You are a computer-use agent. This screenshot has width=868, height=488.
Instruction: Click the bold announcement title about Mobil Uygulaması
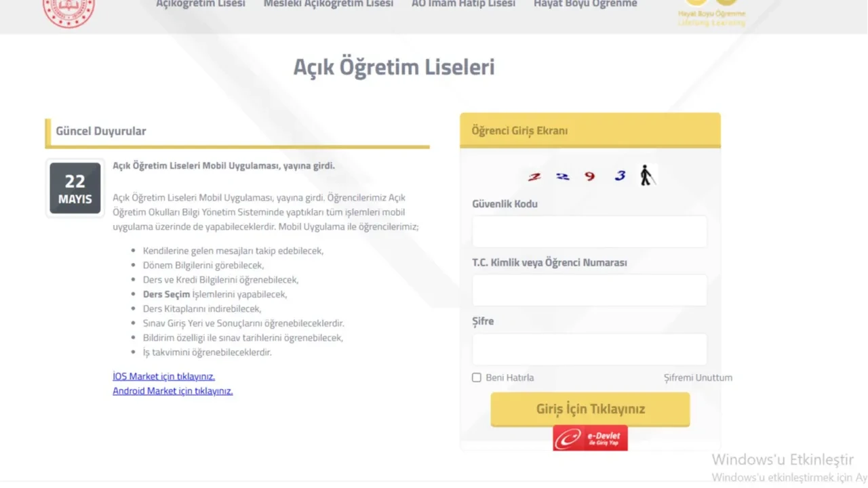[x=224, y=165]
